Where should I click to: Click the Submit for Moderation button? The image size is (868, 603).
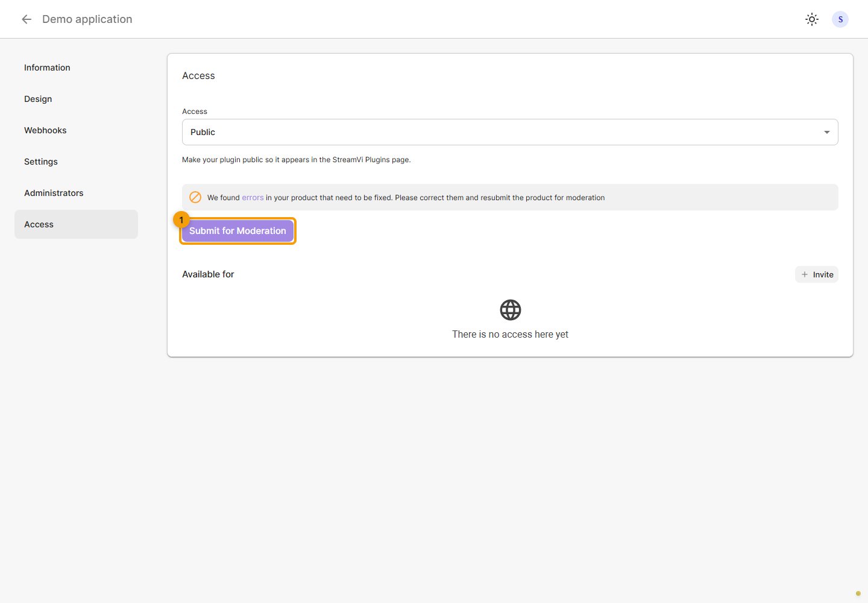[x=237, y=231]
